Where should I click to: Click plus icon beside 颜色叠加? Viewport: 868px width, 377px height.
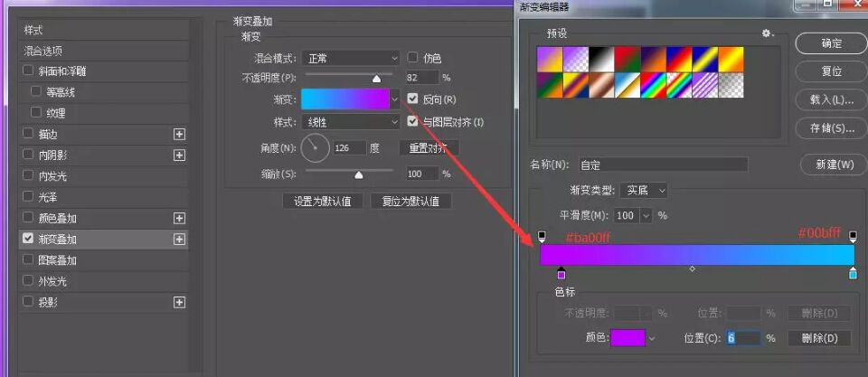pyautogui.click(x=179, y=218)
